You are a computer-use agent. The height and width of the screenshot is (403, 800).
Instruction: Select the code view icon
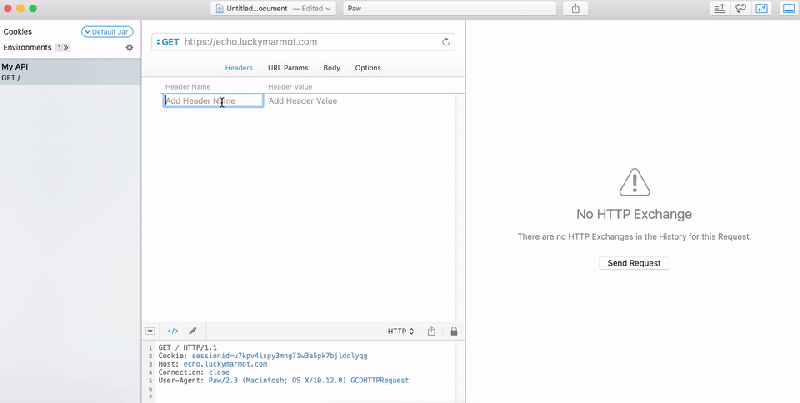(173, 331)
